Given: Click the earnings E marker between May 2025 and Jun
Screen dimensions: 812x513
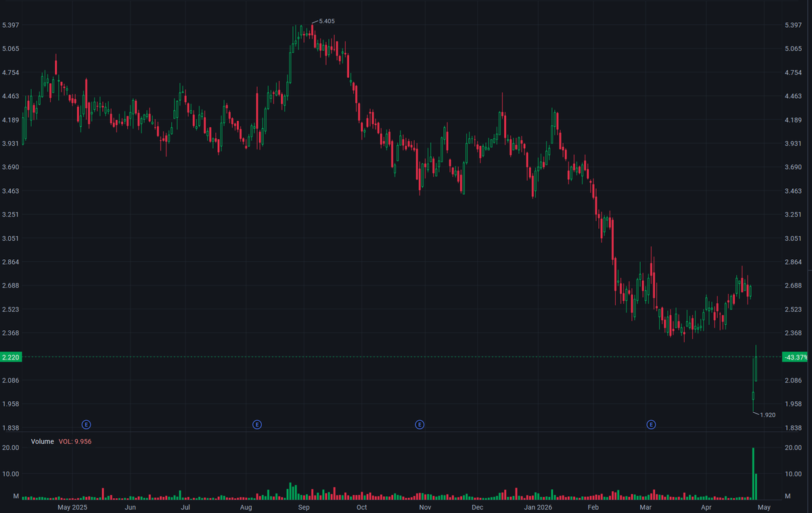Looking at the screenshot, I should tap(86, 424).
